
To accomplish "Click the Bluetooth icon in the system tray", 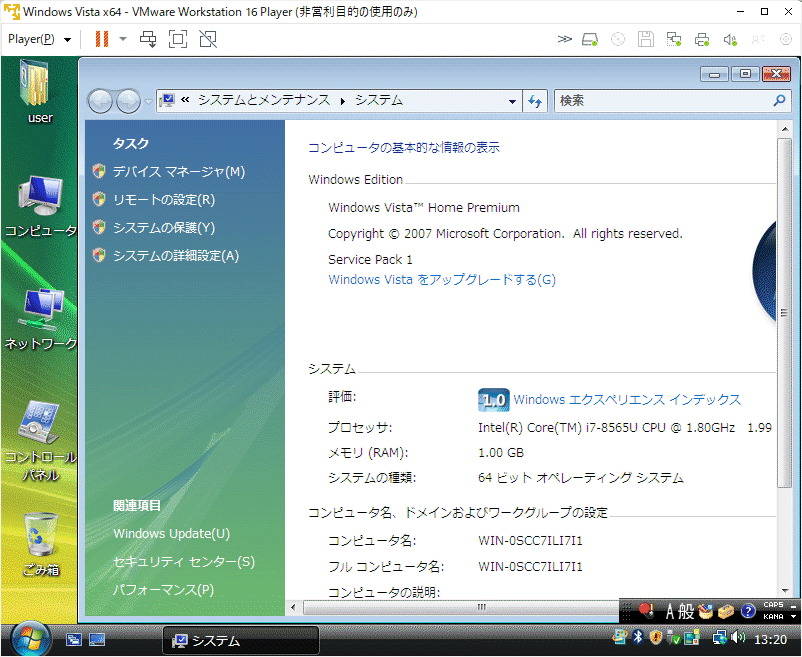I will point(638,638).
